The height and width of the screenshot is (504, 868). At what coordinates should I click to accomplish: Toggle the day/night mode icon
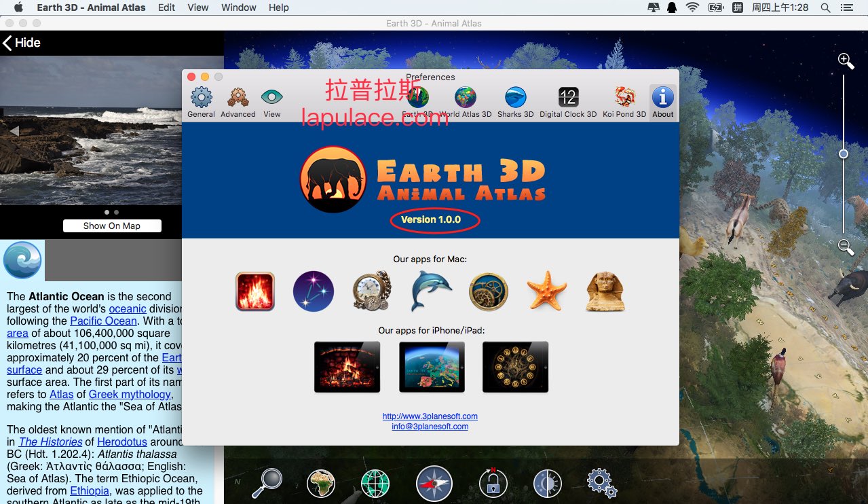click(x=546, y=483)
